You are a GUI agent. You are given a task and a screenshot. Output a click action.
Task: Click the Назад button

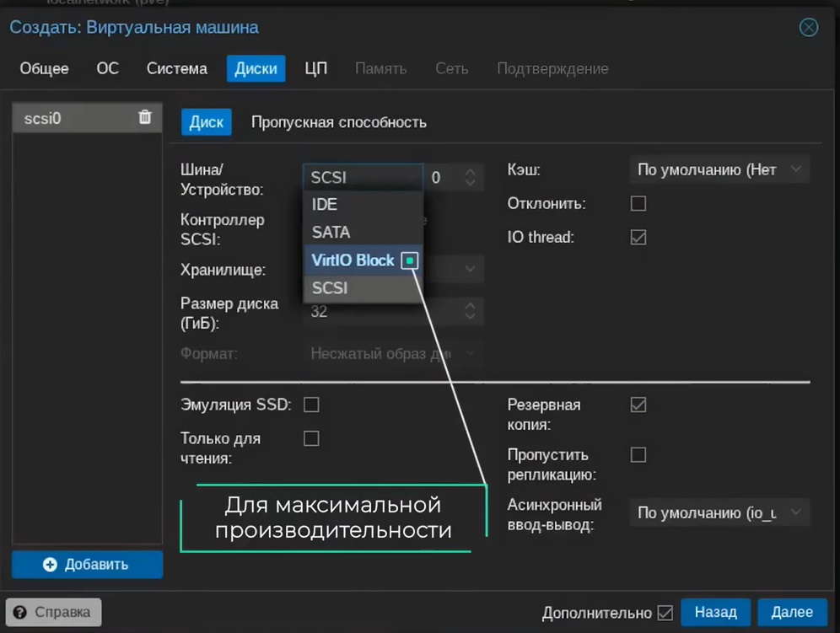pos(715,613)
